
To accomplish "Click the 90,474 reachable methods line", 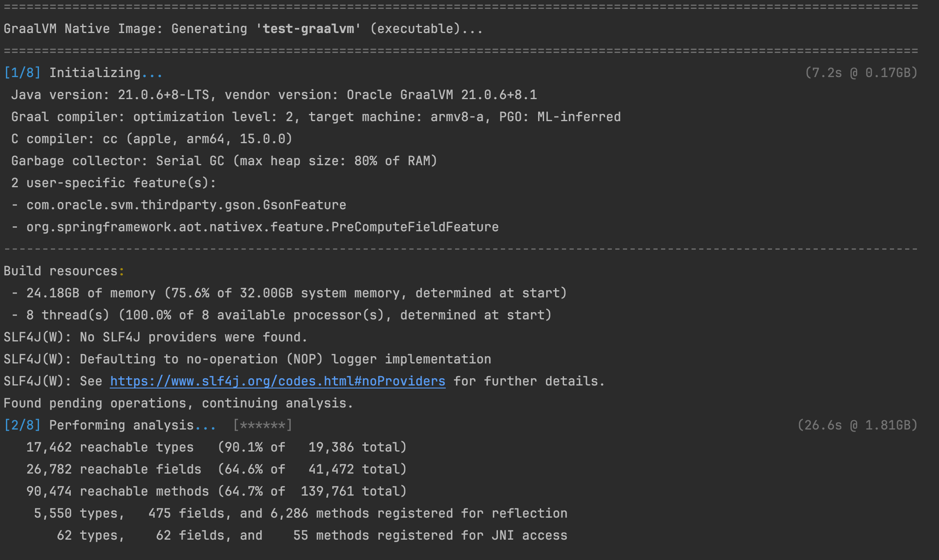I will [x=216, y=491].
